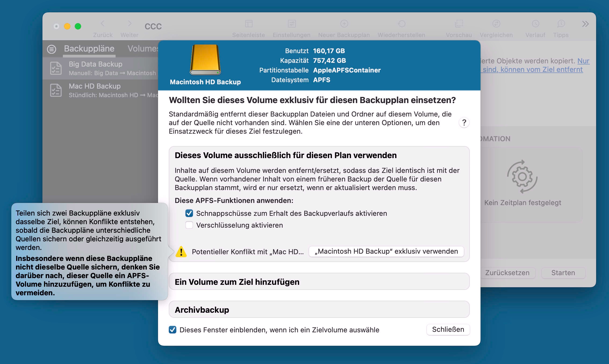The height and width of the screenshot is (364, 609).
Task: Click the yellow minimize window button
Action: coord(67,26)
